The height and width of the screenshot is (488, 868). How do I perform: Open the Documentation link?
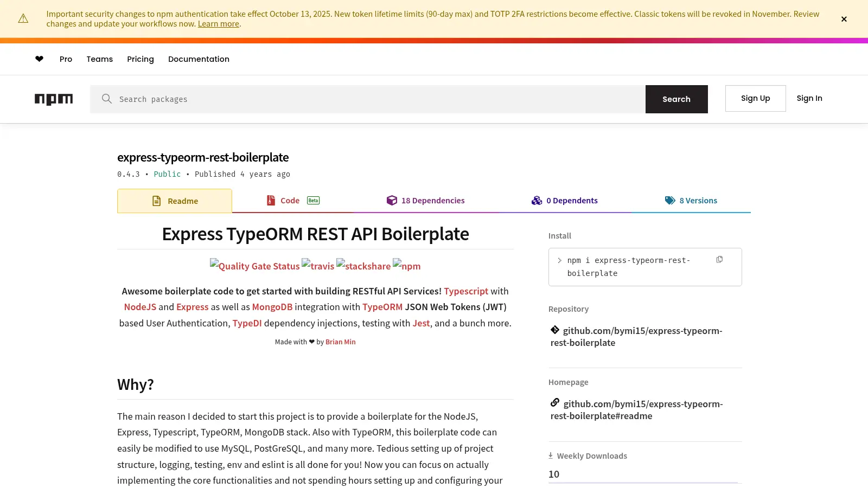tap(199, 59)
